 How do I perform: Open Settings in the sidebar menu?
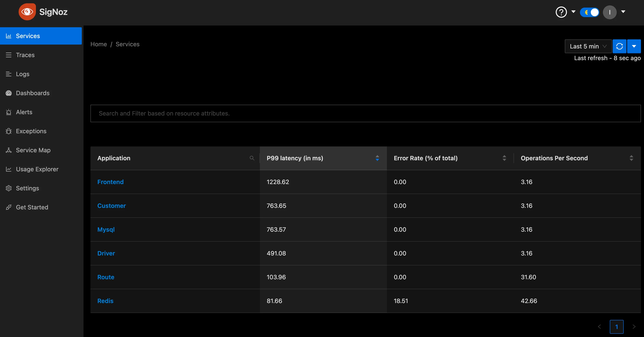[41, 188]
